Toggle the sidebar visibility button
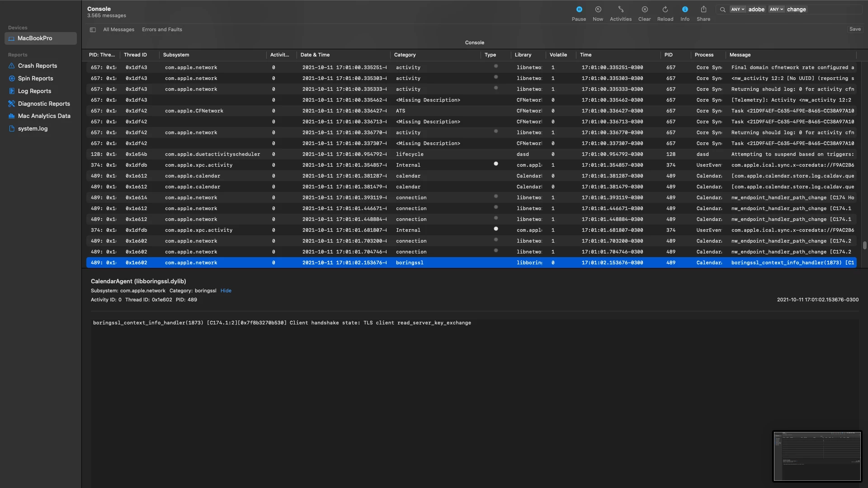Image resolution: width=868 pixels, height=488 pixels. pos(93,30)
